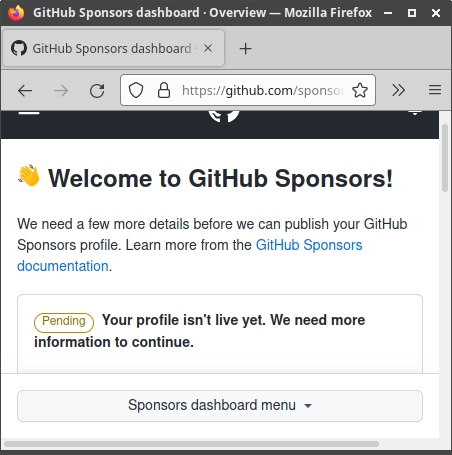
Task: Click the GitHub page hamburger navigation menu
Action: pyautogui.click(x=29, y=113)
